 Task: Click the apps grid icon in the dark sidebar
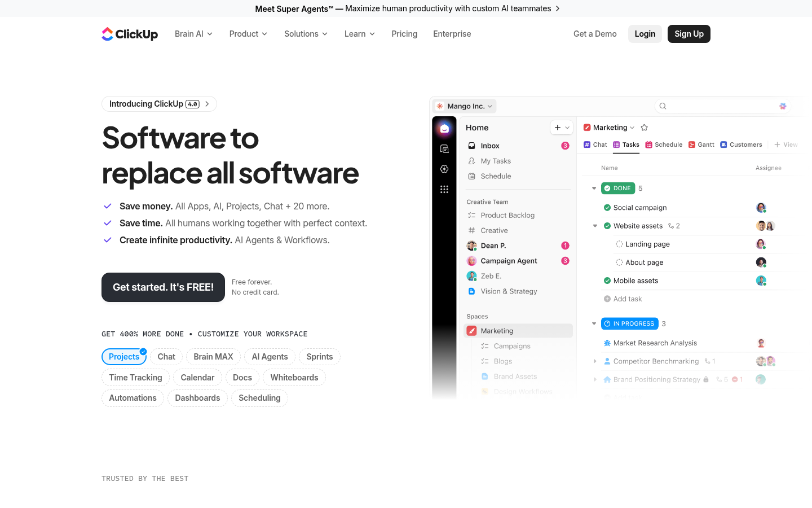coord(444,190)
